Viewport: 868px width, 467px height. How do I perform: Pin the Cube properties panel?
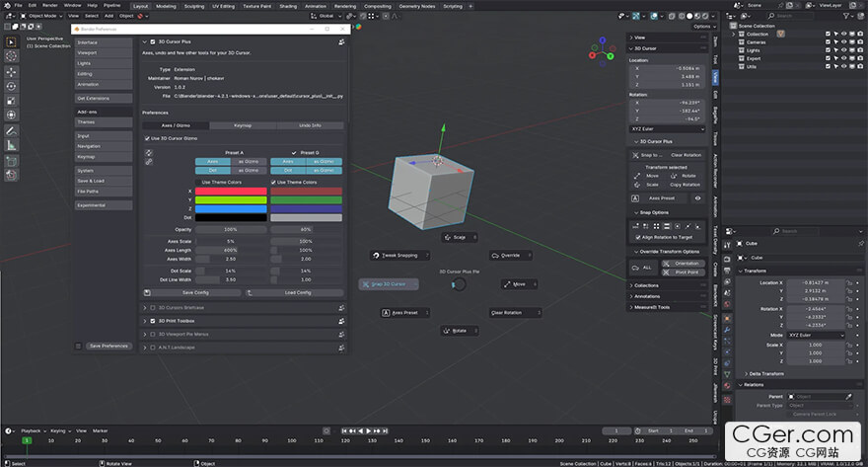click(x=861, y=243)
